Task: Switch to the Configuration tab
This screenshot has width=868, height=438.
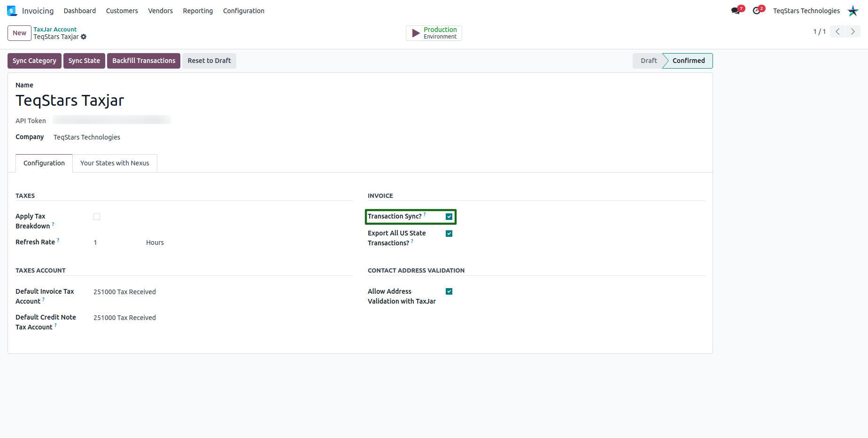Action: click(44, 163)
